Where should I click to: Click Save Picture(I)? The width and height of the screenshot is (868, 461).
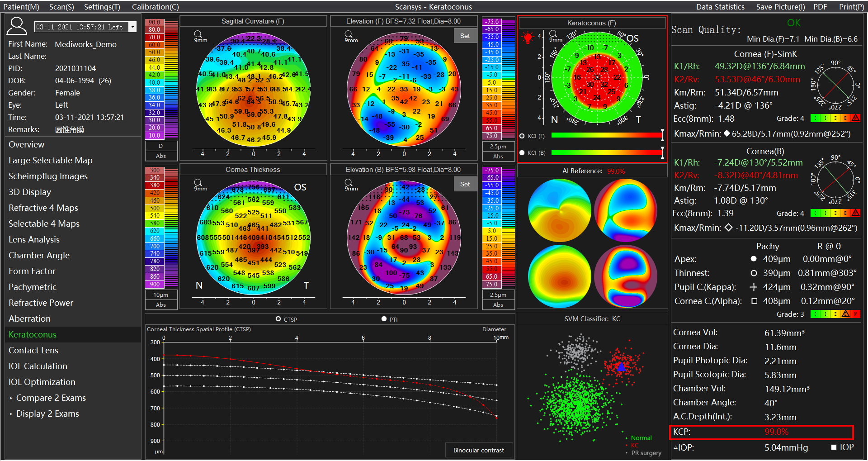781,7
